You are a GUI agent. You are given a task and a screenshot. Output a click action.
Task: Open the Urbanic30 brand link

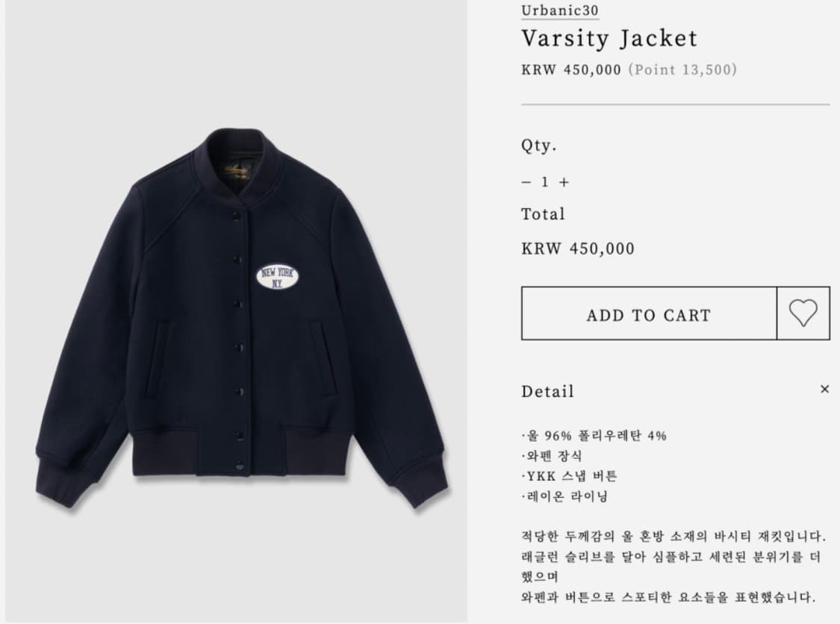pyautogui.click(x=560, y=10)
